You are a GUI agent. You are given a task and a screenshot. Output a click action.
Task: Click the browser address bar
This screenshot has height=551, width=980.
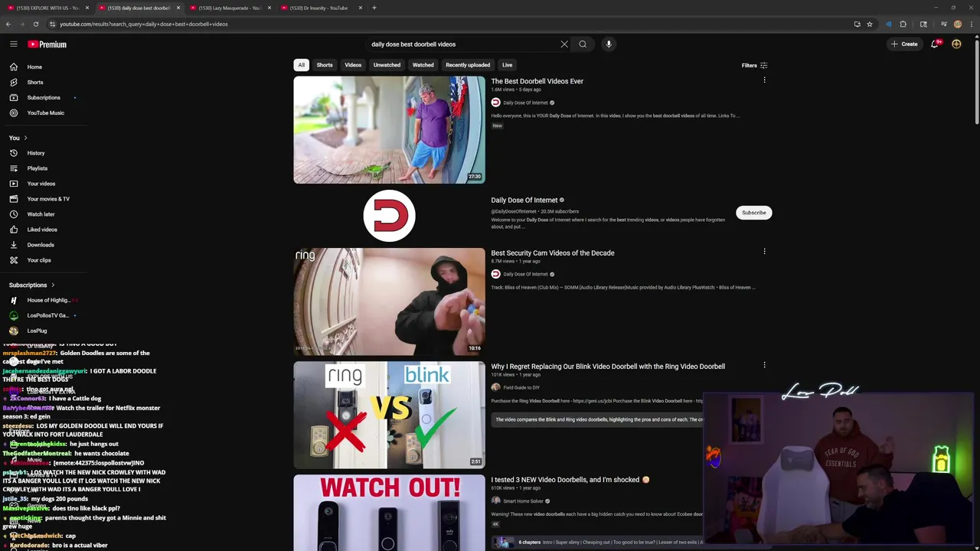pyautogui.click(x=452, y=24)
